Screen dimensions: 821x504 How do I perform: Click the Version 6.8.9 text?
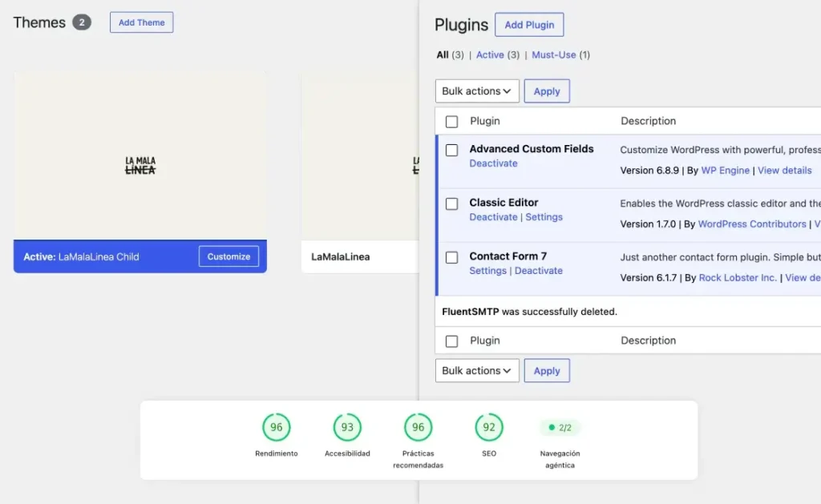(649, 170)
